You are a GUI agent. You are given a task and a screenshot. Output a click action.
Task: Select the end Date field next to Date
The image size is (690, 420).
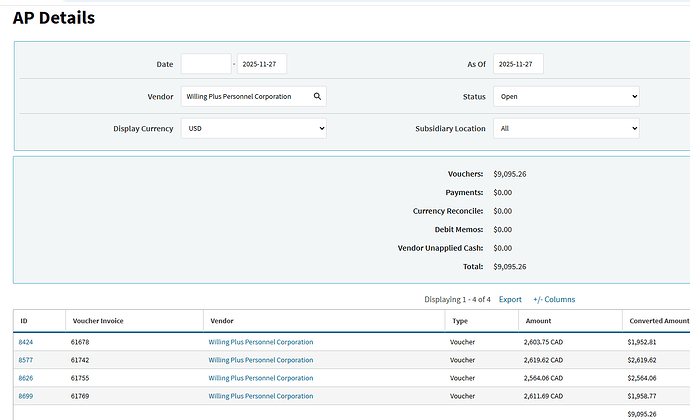263,64
